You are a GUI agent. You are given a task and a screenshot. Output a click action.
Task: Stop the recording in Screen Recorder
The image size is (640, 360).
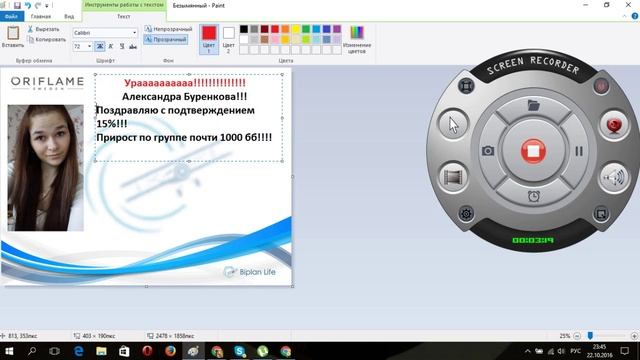pos(533,151)
